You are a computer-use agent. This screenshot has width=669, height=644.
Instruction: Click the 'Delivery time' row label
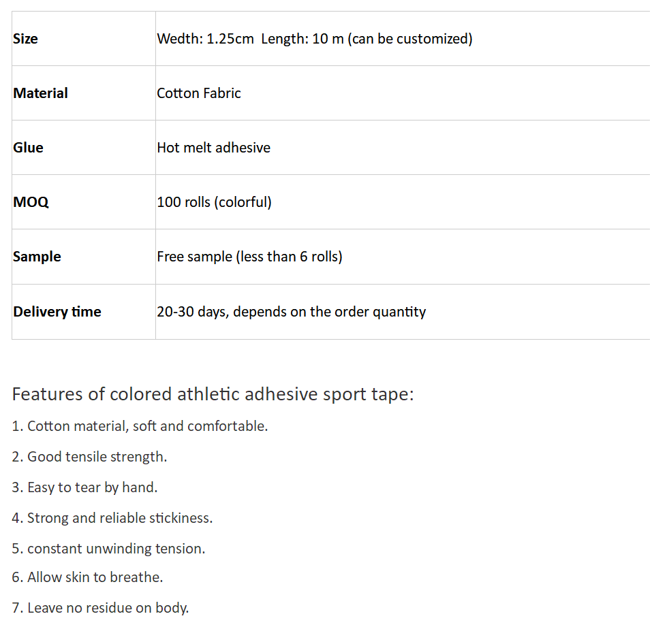pyautogui.click(x=57, y=312)
